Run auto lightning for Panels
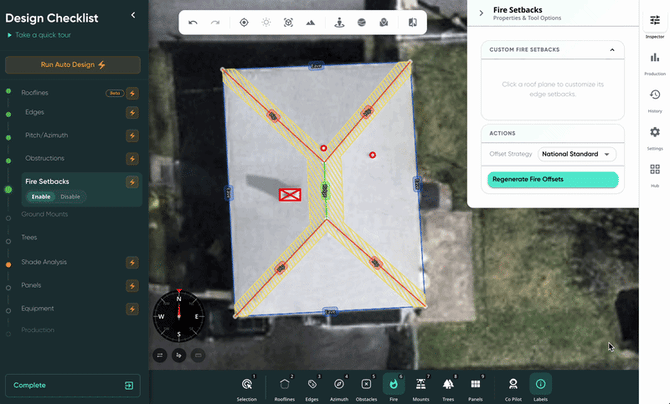 132,286
